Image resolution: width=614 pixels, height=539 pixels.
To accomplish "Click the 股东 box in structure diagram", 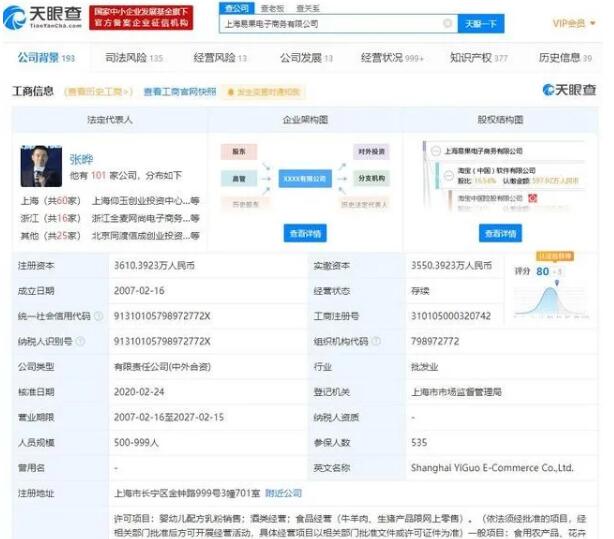I will [x=239, y=152].
